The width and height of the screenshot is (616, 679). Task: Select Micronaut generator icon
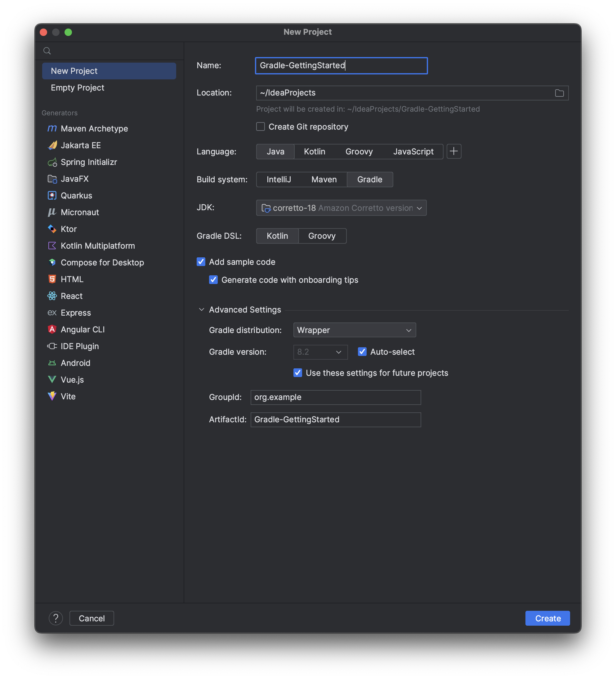[x=52, y=212]
